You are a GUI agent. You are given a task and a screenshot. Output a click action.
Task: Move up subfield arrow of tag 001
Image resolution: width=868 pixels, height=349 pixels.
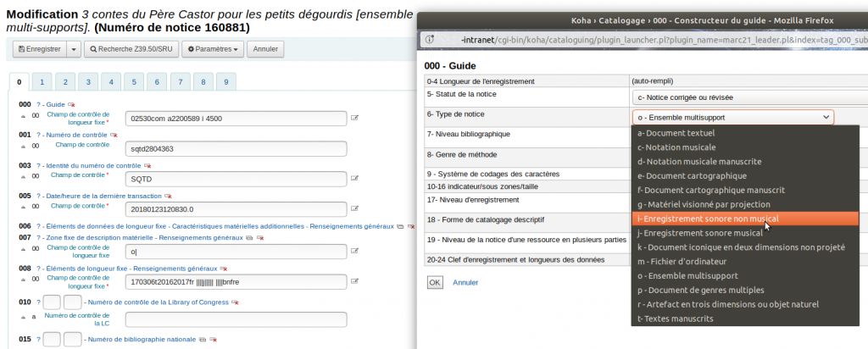pyautogui.click(x=23, y=147)
